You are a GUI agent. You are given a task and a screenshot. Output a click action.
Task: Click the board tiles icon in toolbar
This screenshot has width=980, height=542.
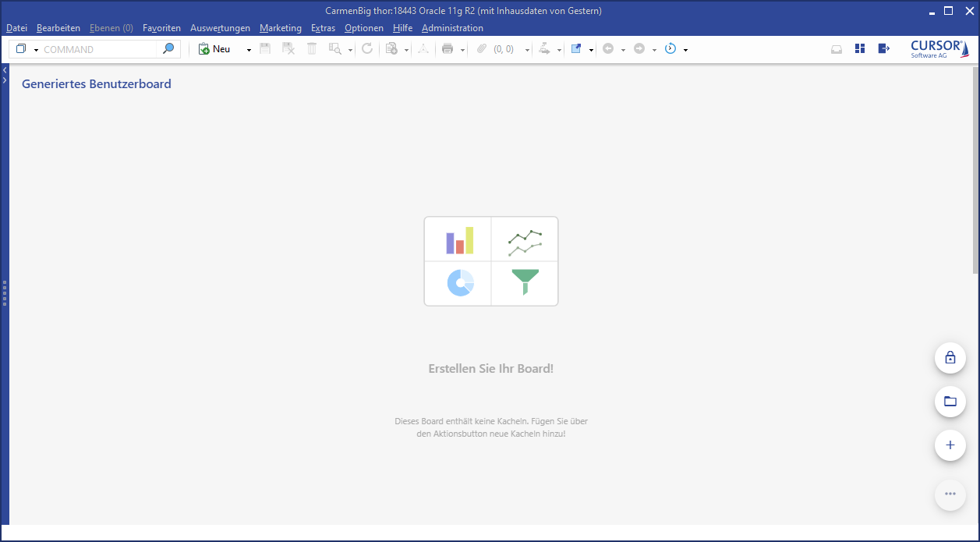coord(860,49)
